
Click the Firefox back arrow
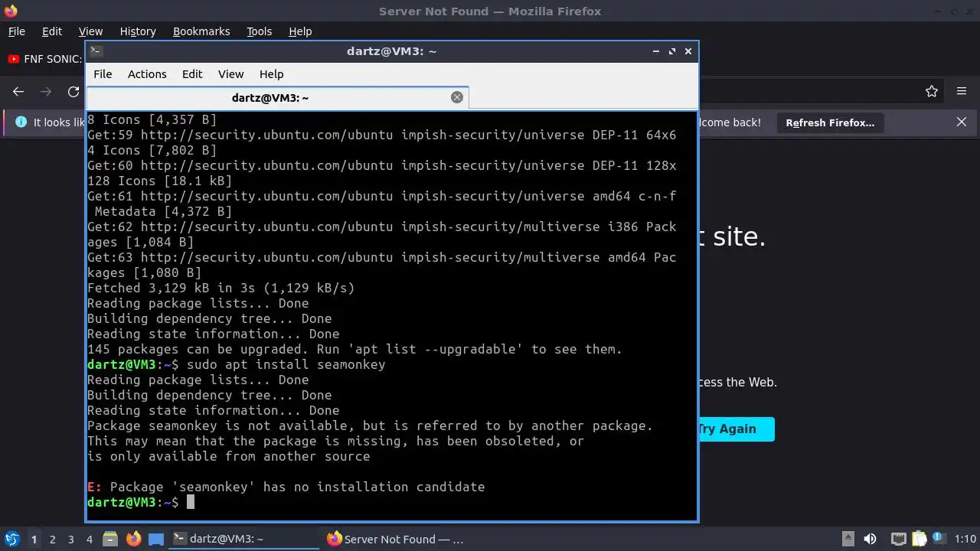[18, 91]
